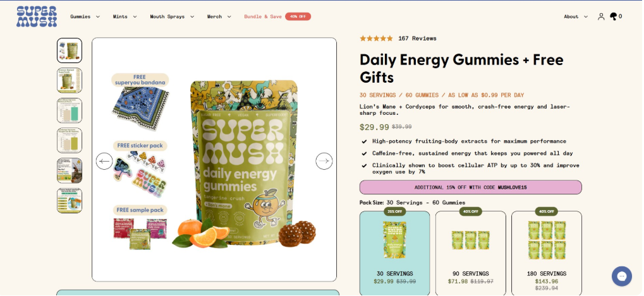Screen dimensions: 644x296
Task: Click the MUSHLOVE15 discount code banner
Action: pyautogui.click(x=471, y=187)
